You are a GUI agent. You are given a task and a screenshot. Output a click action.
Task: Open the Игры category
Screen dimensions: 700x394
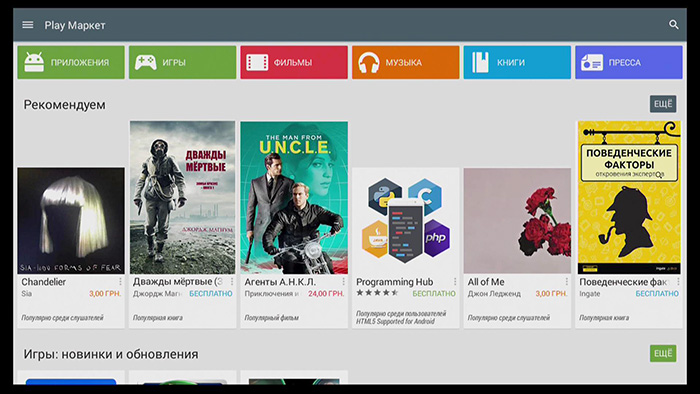(183, 62)
